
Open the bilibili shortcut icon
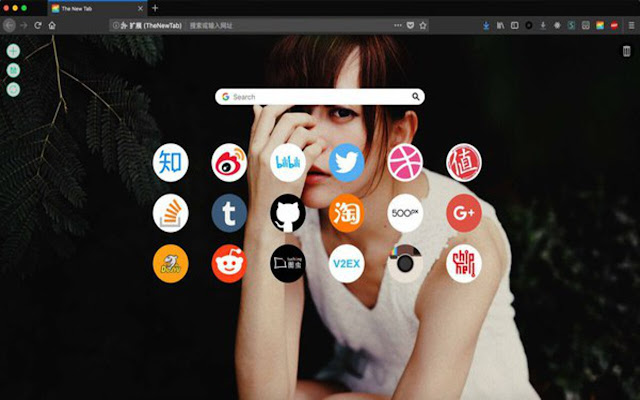pos(288,162)
